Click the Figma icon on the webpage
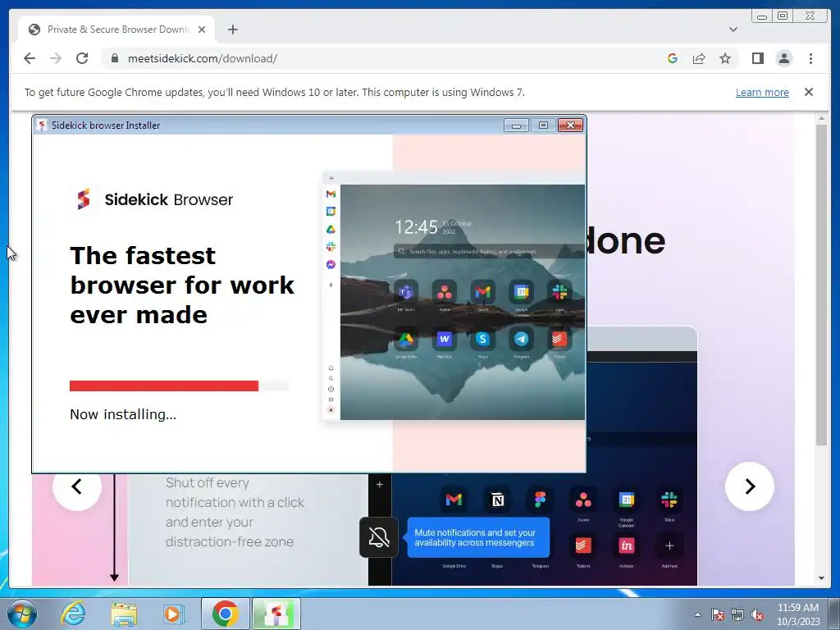The image size is (840, 630). pyautogui.click(x=540, y=500)
